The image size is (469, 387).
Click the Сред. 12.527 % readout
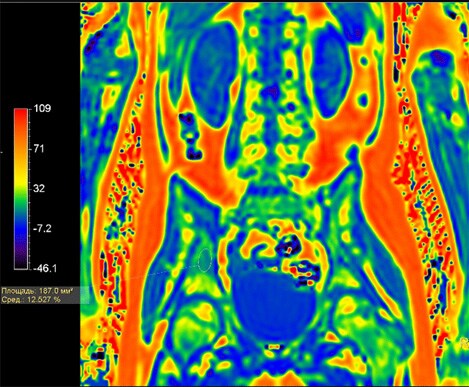click(31, 299)
